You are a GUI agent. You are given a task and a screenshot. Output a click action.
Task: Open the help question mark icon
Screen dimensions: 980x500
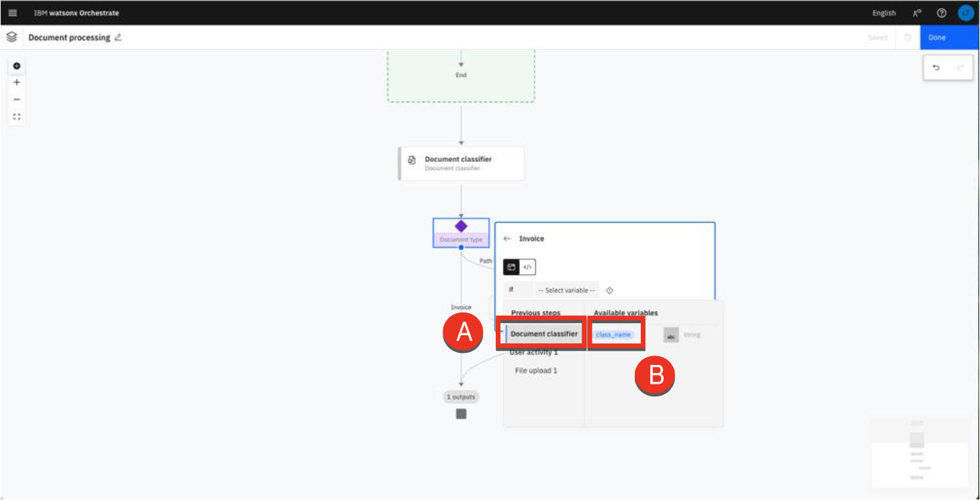[x=942, y=13]
